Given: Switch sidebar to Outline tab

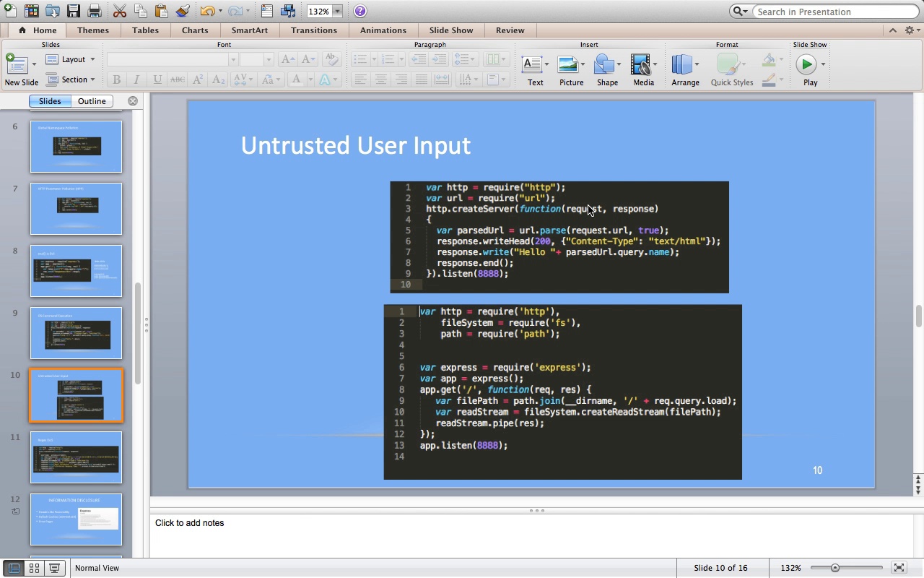Looking at the screenshot, I should (92, 101).
